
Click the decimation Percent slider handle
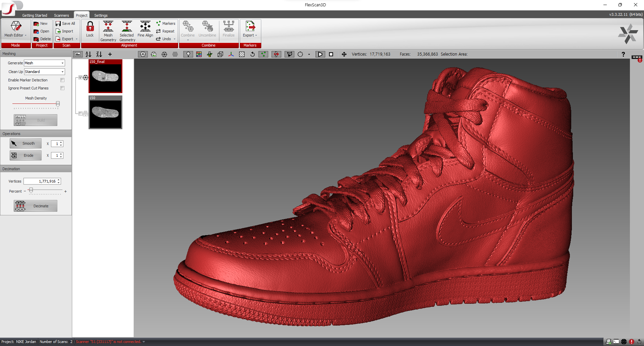[x=31, y=191]
